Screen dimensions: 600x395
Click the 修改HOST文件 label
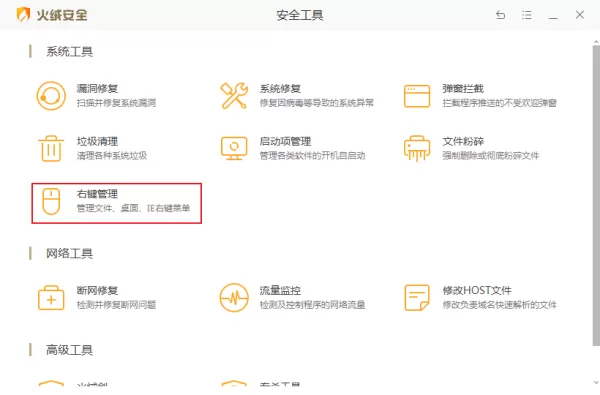click(x=477, y=291)
